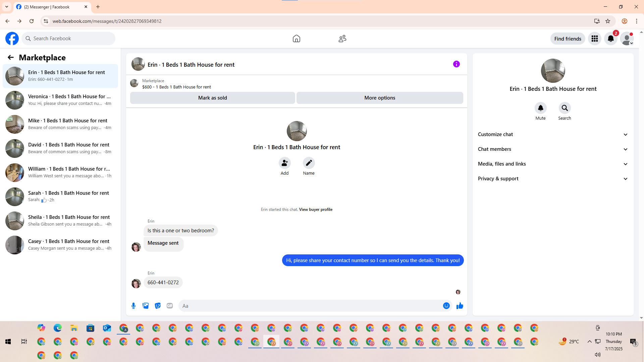644x362 pixels.
Task: Select the Erin chat in the list
Action: (60, 76)
